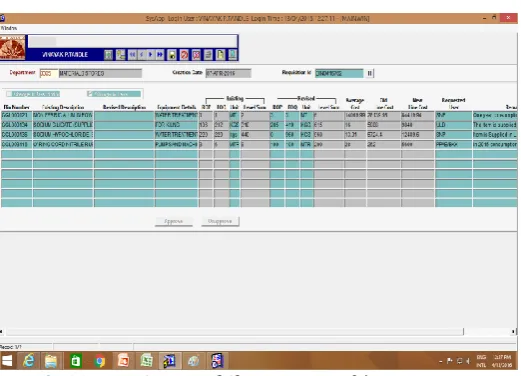Click the PUMPS AND MACH equipment details cell

pyautogui.click(x=177, y=144)
